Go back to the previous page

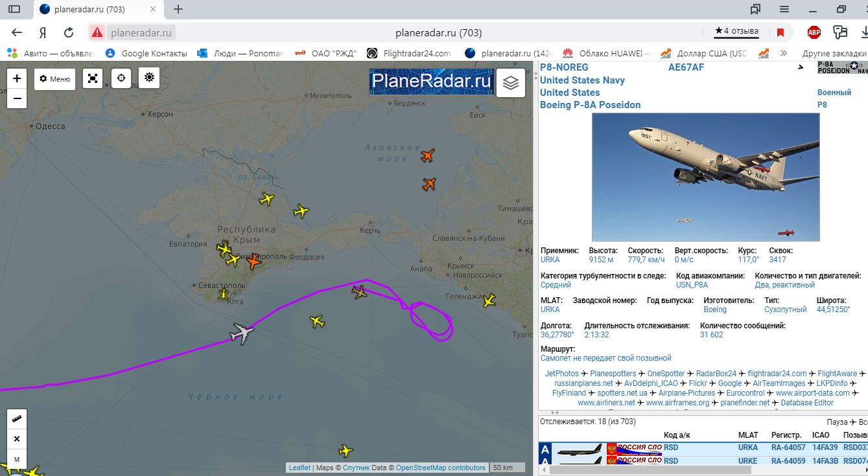[x=17, y=32]
